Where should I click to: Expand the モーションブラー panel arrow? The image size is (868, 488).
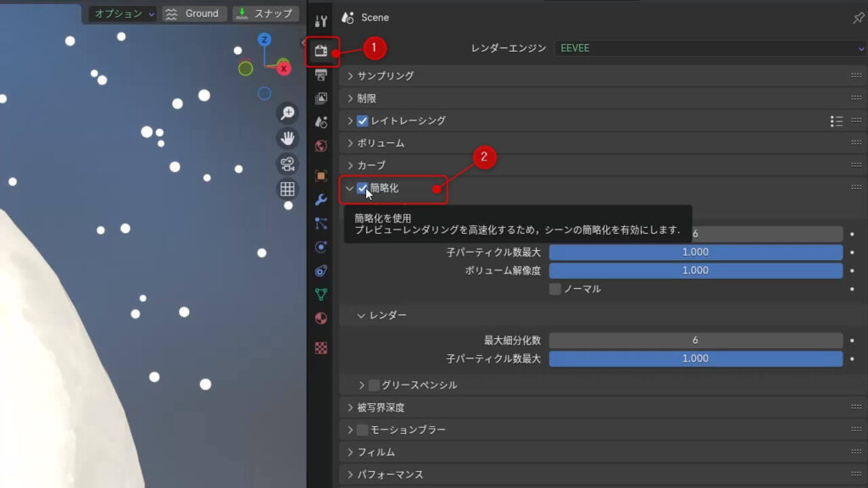[350, 430]
